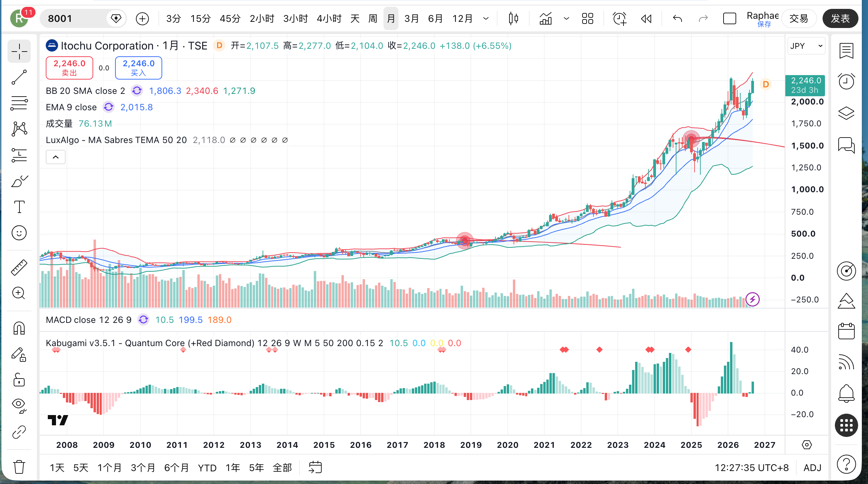Click the current price label 2,246.0

(x=805, y=85)
